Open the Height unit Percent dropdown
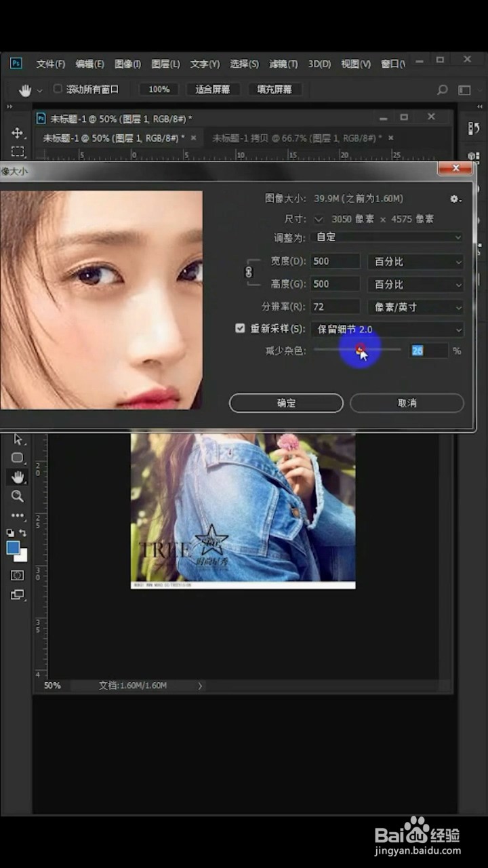The height and width of the screenshot is (868, 488). (415, 284)
